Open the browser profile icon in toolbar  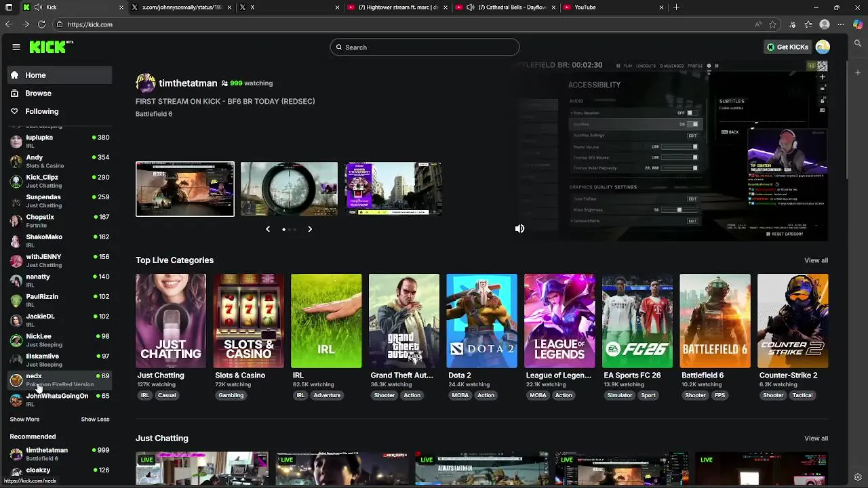click(825, 24)
